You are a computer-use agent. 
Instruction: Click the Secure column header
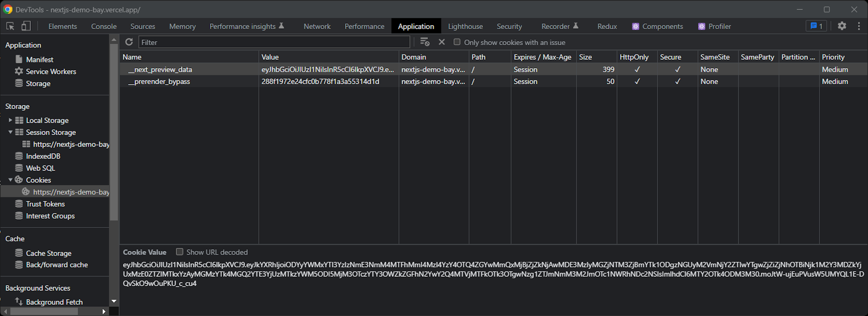coord(677,57)
